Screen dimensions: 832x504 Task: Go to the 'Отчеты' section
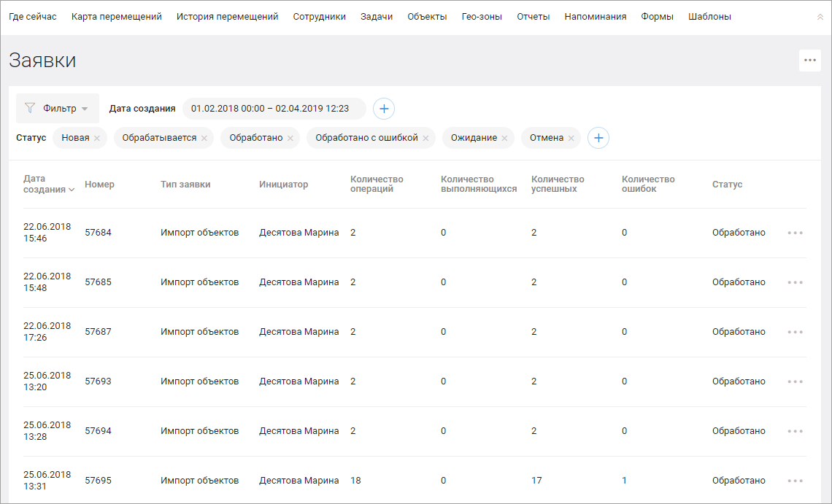pyautogui.click(x=533, y=17)
